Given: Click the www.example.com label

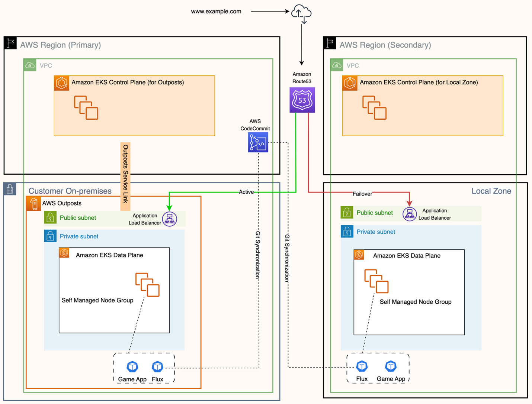Looking at the screenshot, I should 216,12.
